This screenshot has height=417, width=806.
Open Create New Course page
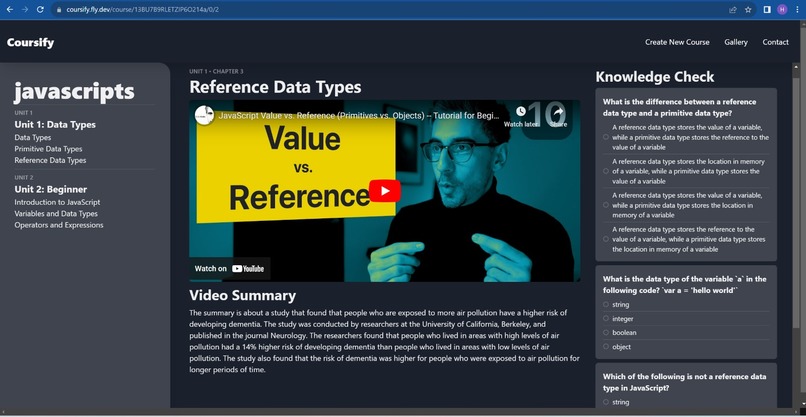click(677, 42)
